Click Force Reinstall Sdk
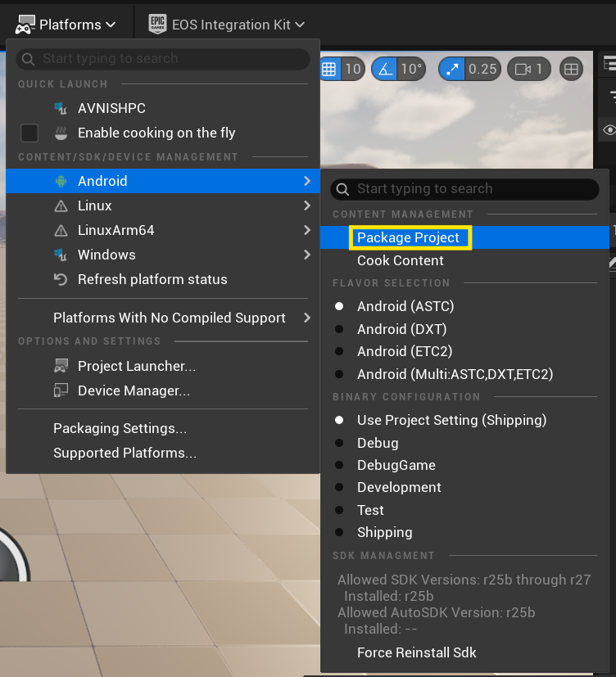Viewport: 616px width, 677px height. tap(416, 652)
